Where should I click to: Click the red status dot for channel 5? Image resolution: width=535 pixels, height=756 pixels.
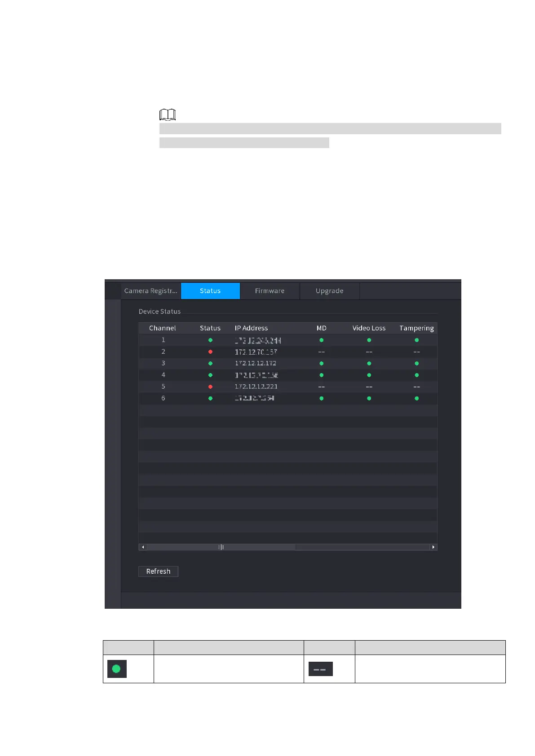[210, 387]
